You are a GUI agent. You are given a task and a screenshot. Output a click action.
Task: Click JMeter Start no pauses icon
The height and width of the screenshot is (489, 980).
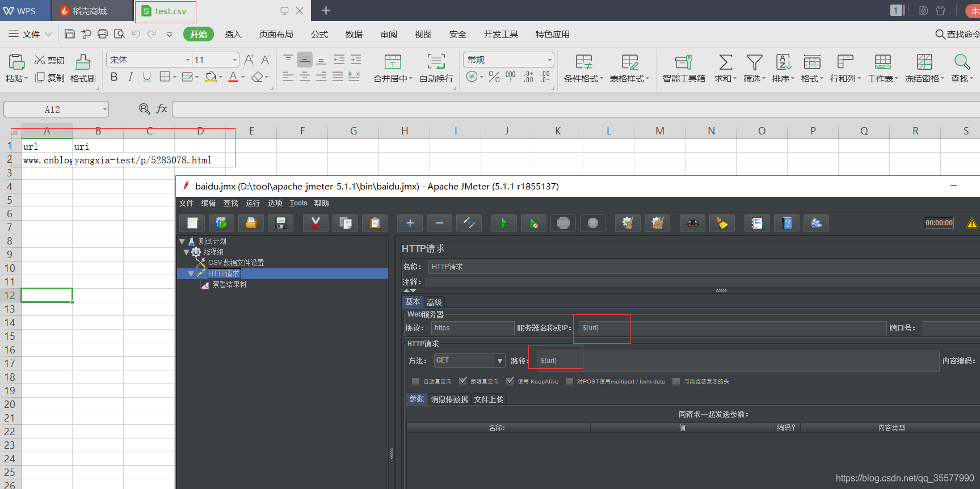tap(533, 223)
